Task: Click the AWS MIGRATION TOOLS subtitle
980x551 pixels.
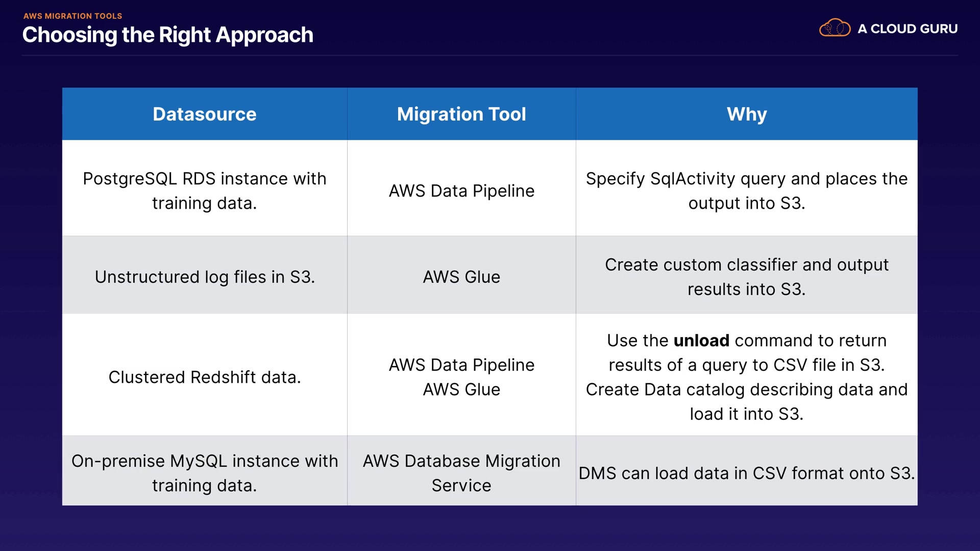Action: pyautogui.click(x=72, y=16)
